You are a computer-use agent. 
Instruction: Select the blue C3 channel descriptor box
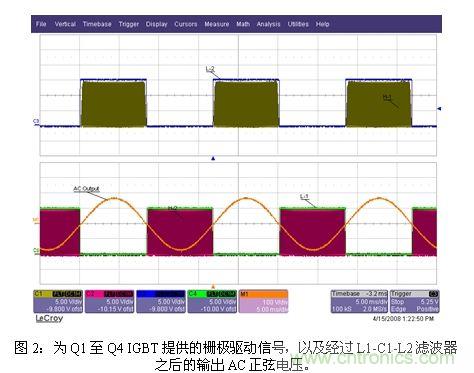click(x=161, y=302)
